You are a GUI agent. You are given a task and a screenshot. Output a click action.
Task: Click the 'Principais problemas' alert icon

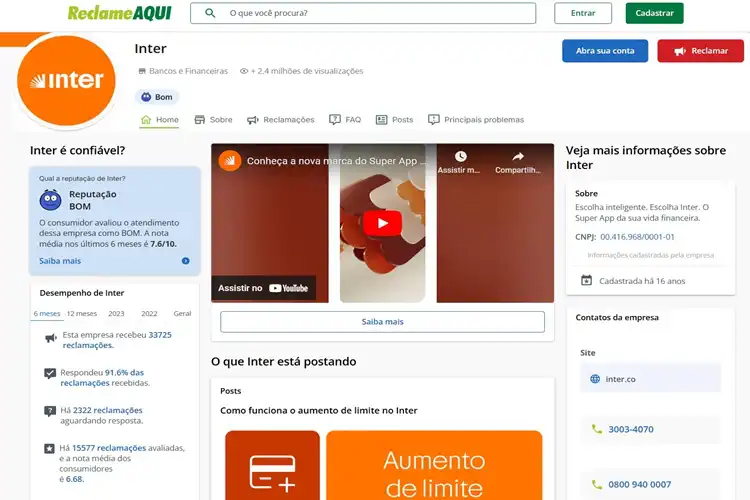[x=434, y=119]
